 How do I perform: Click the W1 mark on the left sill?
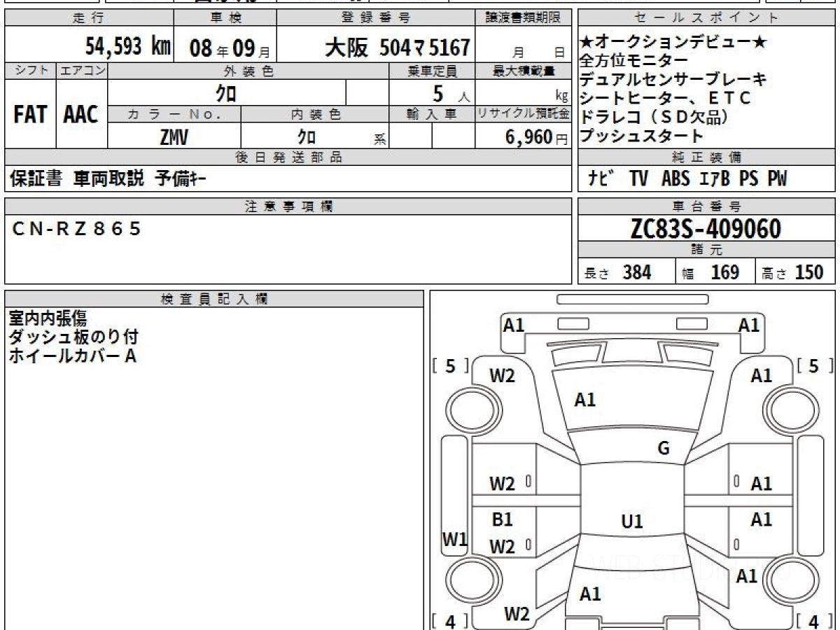tap(455, 539)
